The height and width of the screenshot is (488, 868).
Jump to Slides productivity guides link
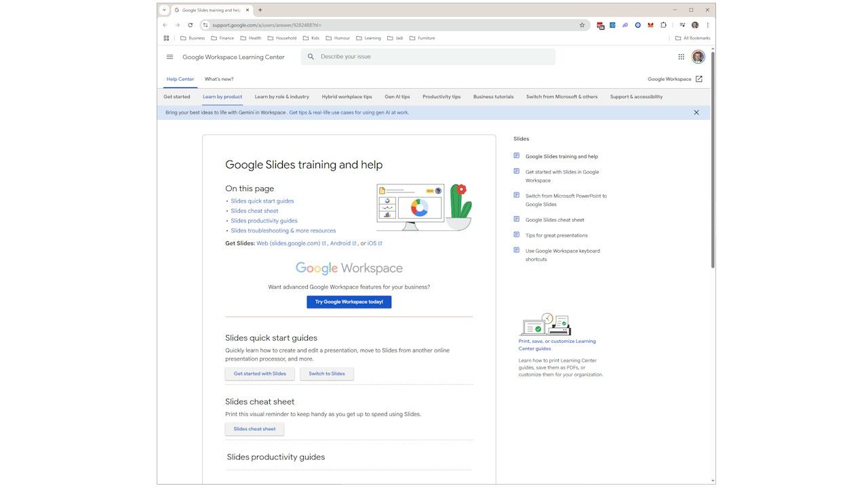pyautogui.click(x=264, y=221)
